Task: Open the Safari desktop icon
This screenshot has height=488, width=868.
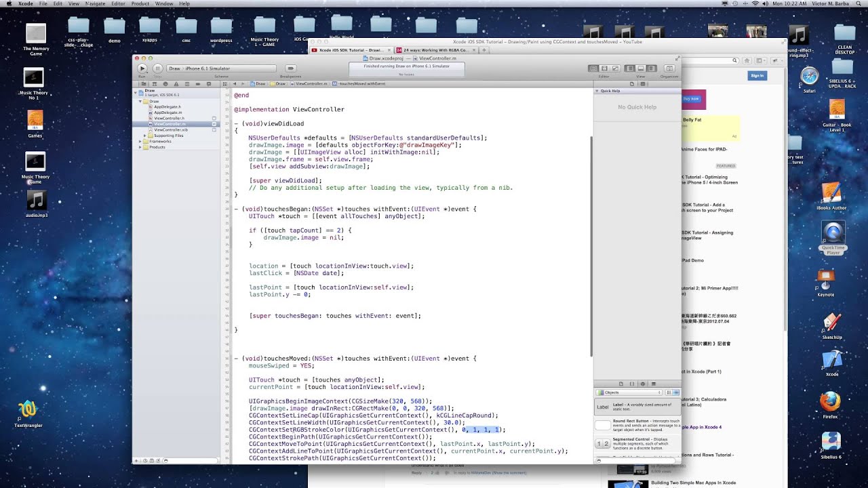Action: coord(809,79)
